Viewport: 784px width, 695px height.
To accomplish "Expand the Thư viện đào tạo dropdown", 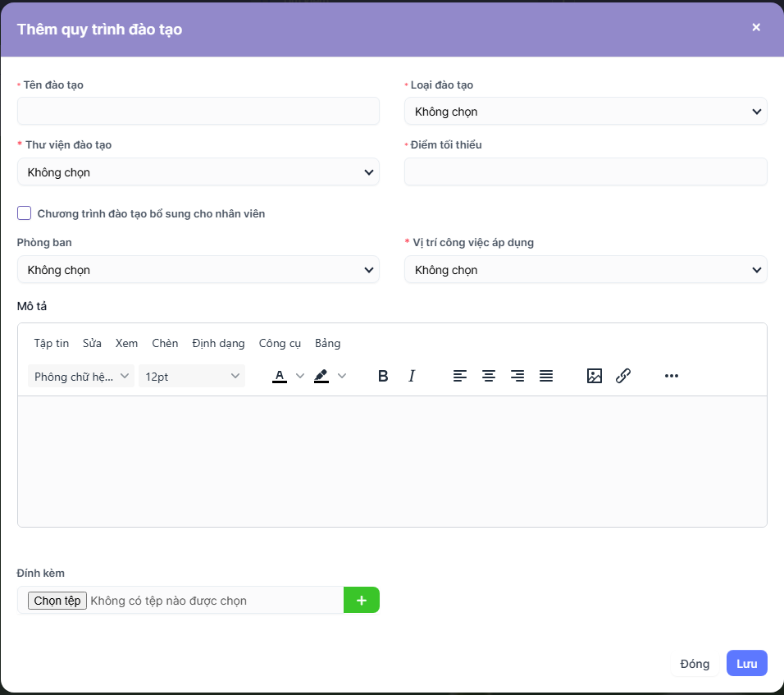I will click(x=198, y=172).
